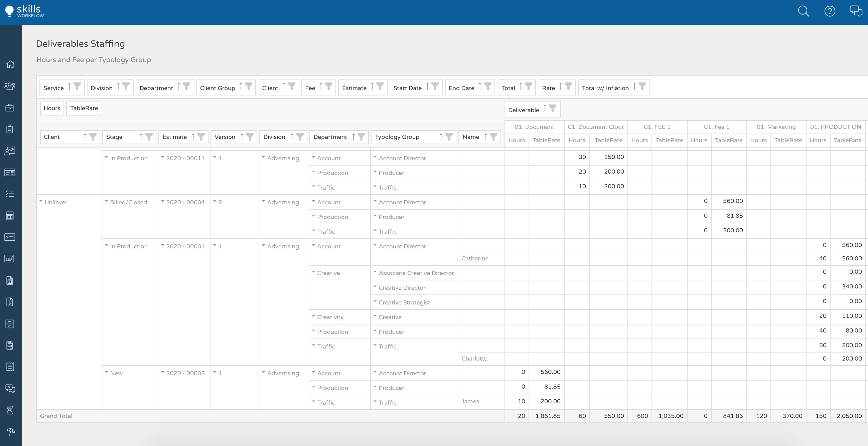Collapse the Billed/Closed stage group

(x=106, y=202)
